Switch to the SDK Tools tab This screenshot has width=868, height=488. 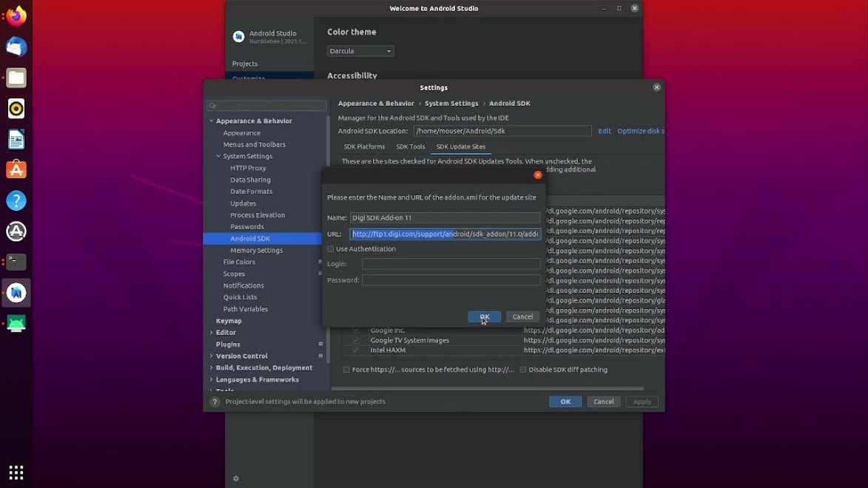point(410,146)
